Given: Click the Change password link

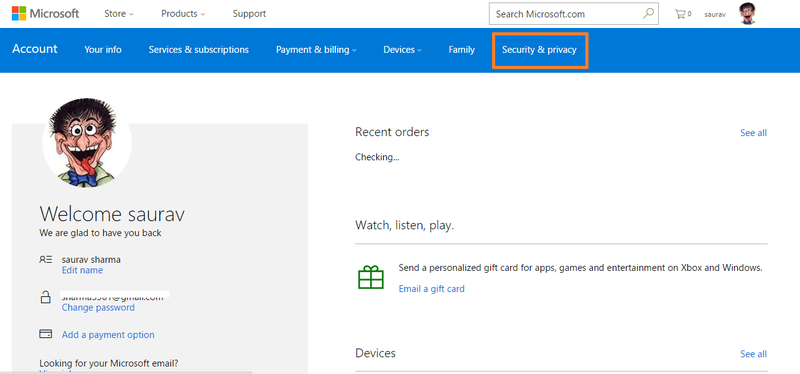Looking at the screenshot, I should pos(98,307).
